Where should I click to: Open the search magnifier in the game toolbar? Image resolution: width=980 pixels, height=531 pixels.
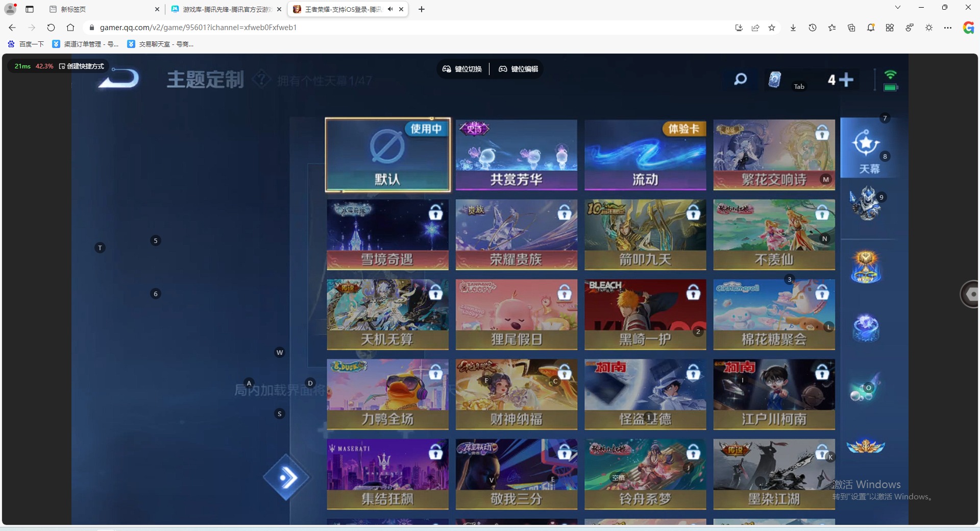(x=740, y=79)
